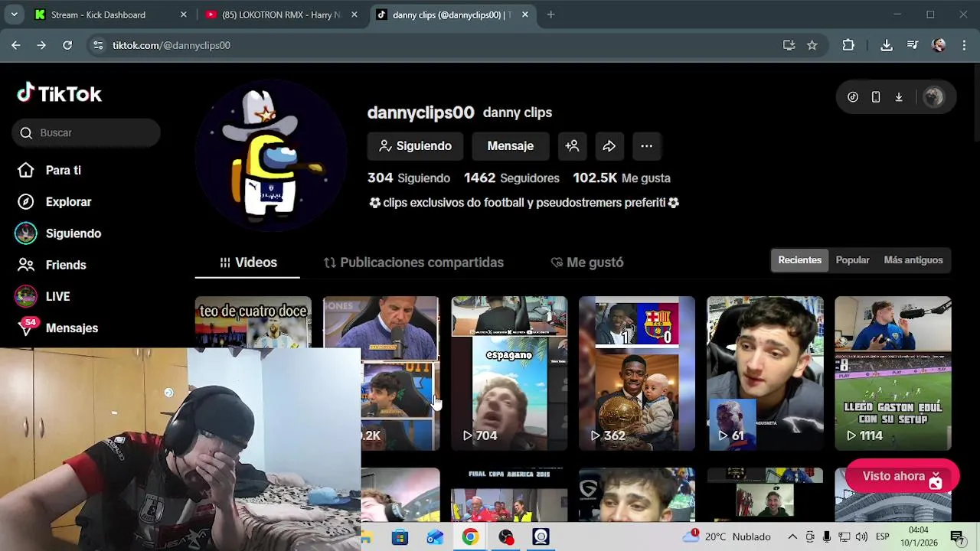
Task: Select the Me gustó tab
Action: 587,262
